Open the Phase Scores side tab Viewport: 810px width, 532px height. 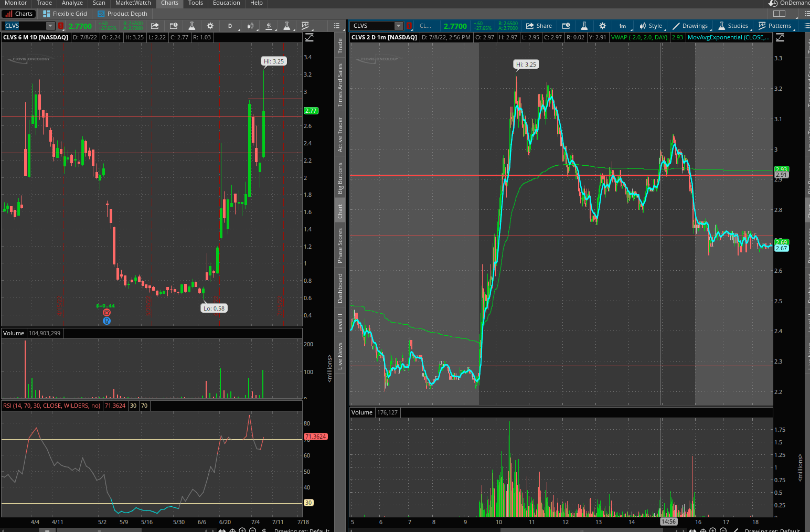click(x=340, y=246)
